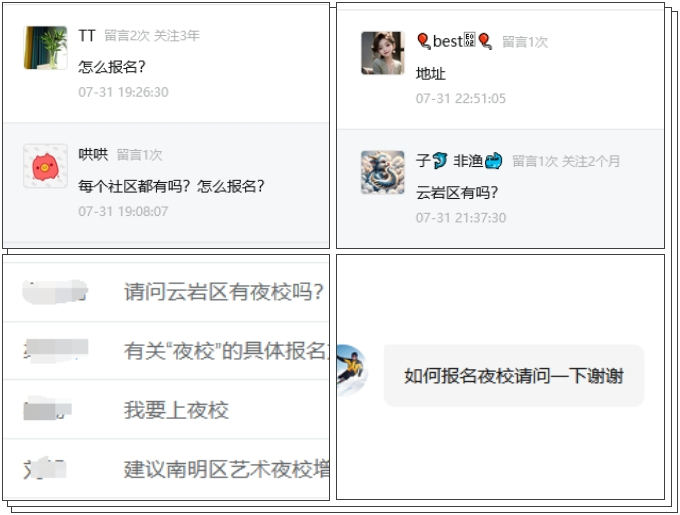Image resolution: width=680 pixels, height=515 pixels.
Task: Open list item 我要上夜校
Action: pyautogui.click(x=166, y=410)
